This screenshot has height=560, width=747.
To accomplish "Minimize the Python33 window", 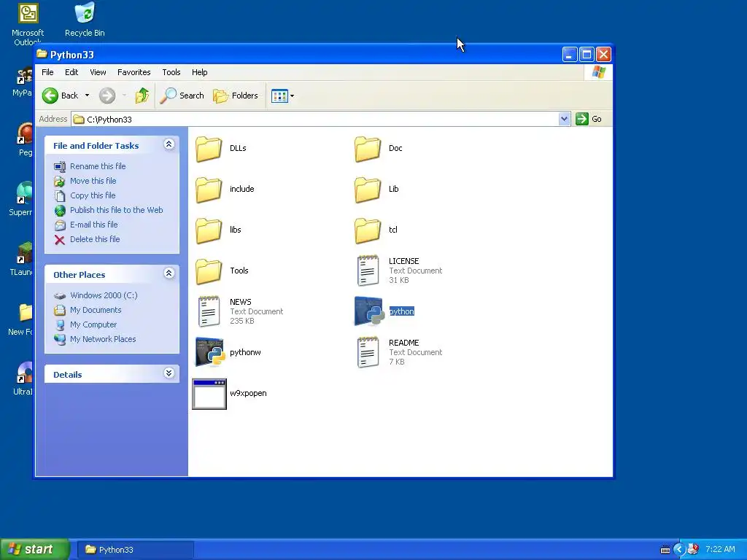I will click(570, 55).
